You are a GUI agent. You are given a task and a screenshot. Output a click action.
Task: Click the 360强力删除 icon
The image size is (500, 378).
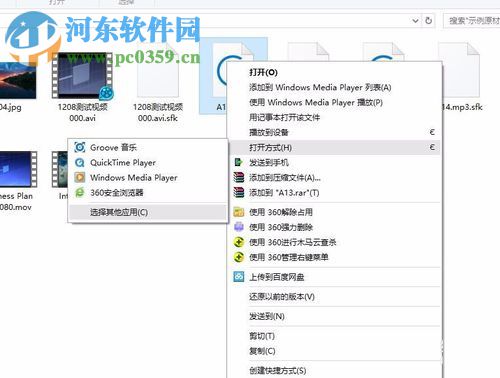238,227
